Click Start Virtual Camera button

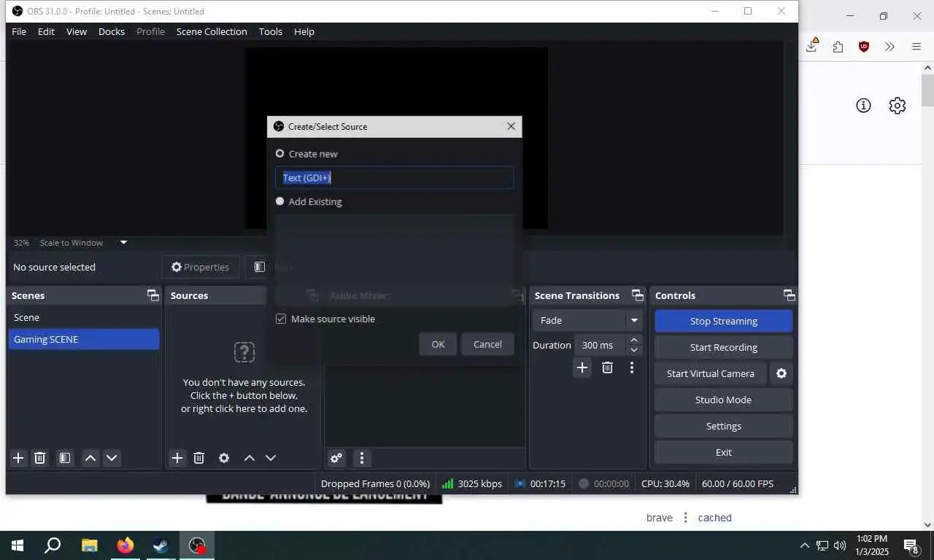pyautogui.click(x=711, y=373)
